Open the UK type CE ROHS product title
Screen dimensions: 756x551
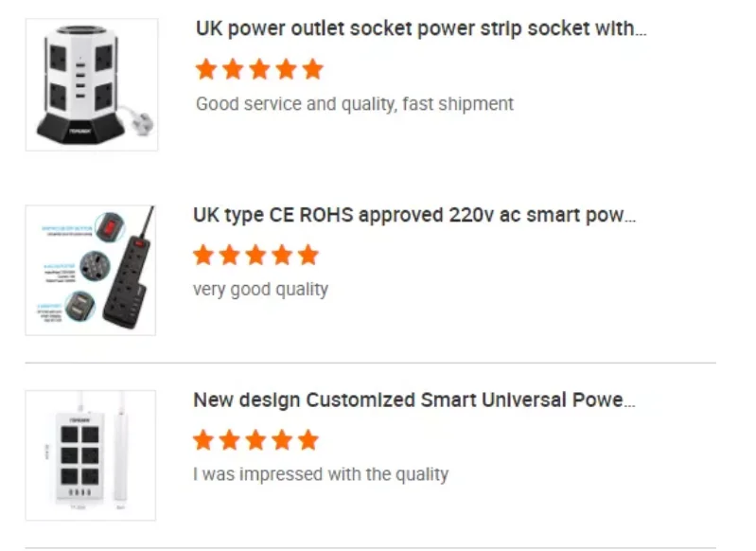pos(413,215)
